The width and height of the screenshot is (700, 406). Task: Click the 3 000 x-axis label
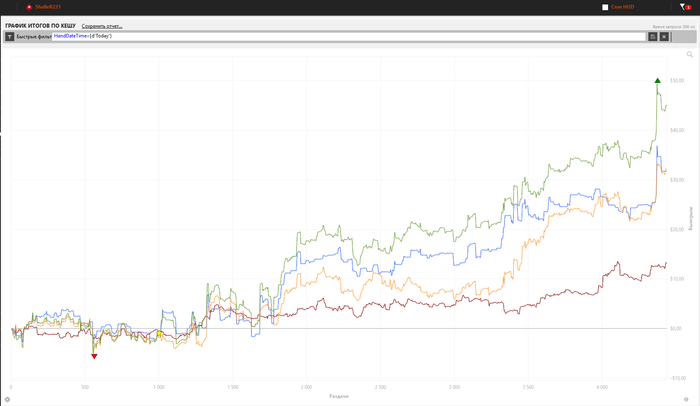[454, 387]
